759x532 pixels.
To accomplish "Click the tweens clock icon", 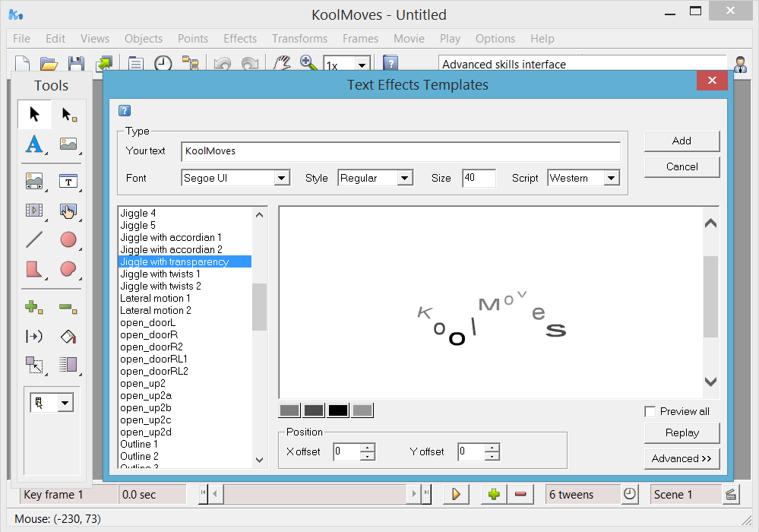I will point(630,494).
